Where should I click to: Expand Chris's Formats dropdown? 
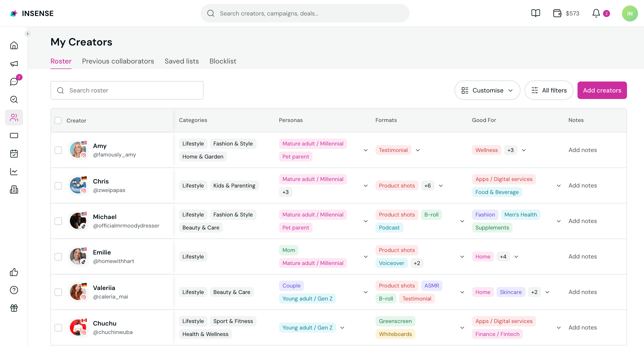tap(441, 186)
